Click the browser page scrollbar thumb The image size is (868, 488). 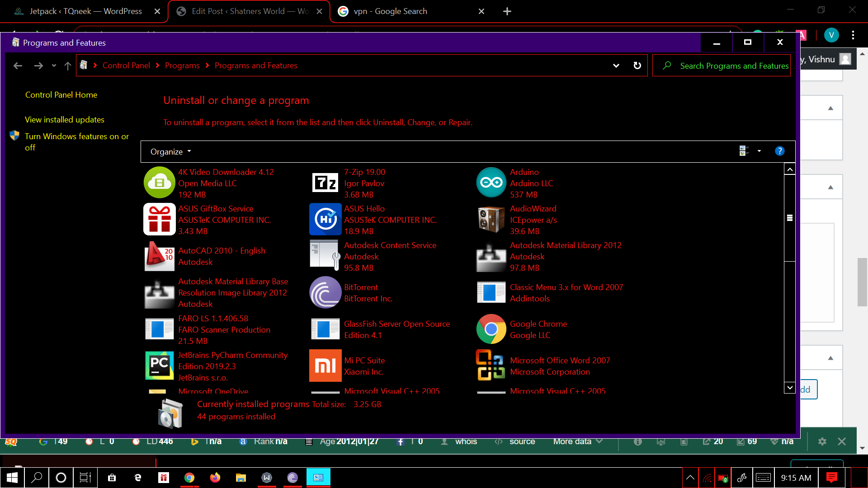pos(862,282)
